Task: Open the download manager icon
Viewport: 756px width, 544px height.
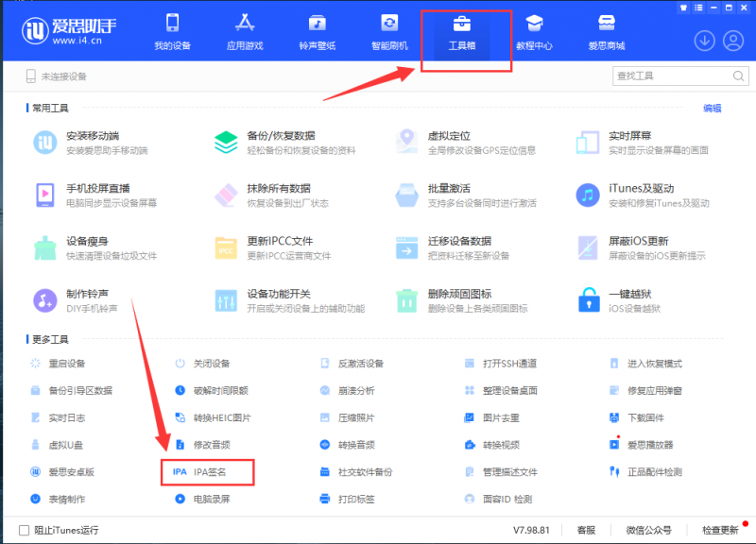Action: 704,41
